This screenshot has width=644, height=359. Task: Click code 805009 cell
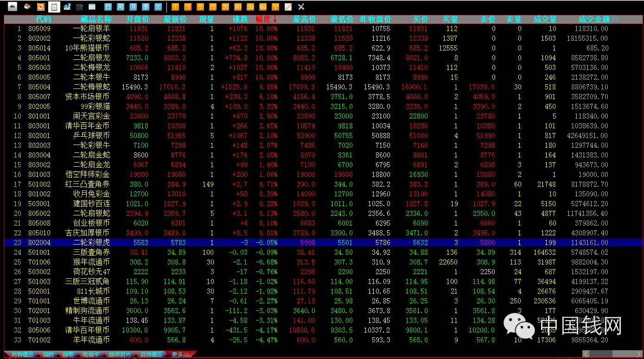pos(39,29)
